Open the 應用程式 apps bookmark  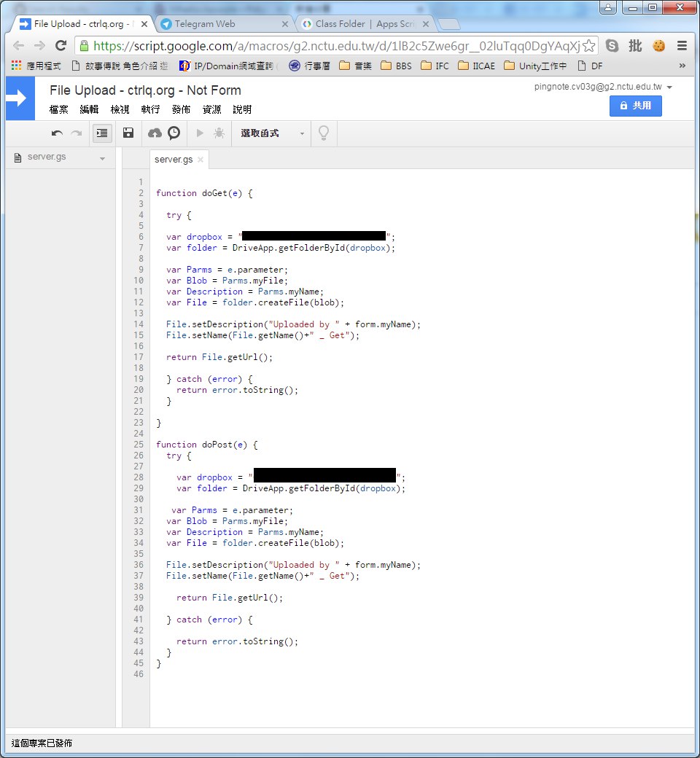36,66
